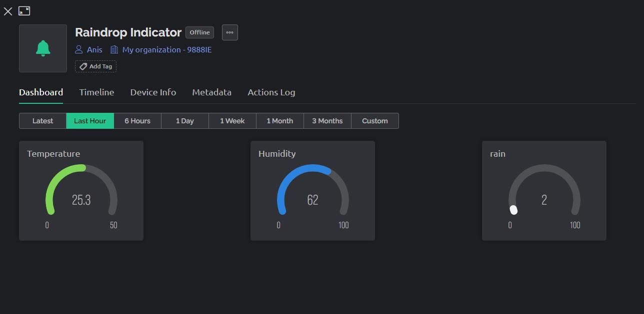This screenshot has width=644, height=314.
Task: Open the Anis user profile link
Action: pyautogui.click(x=94, y=49)
